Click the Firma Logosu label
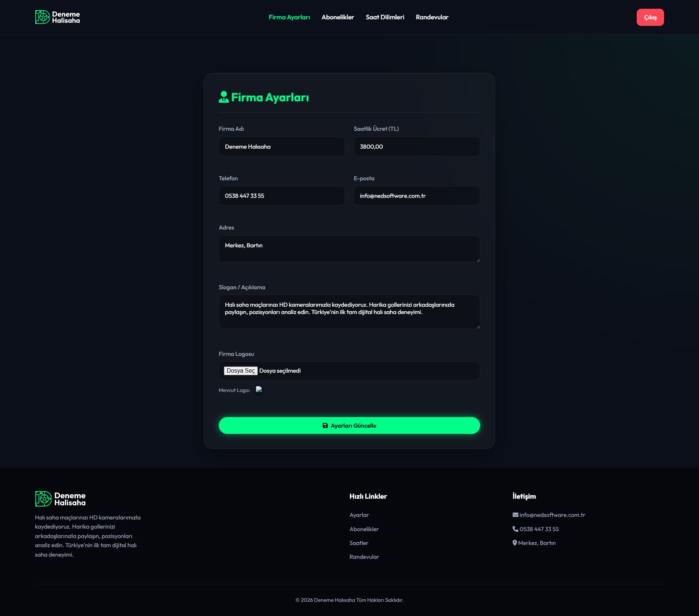 point(236,354)
